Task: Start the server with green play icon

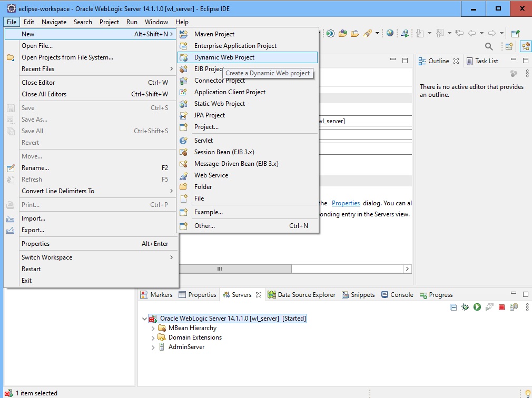Action: (477, 307)
